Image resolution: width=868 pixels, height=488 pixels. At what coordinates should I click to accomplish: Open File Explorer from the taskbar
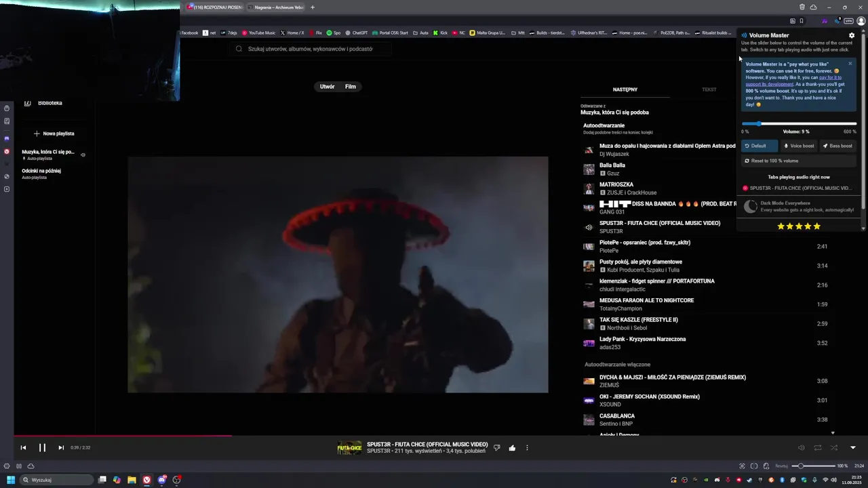tap(132, 480)
